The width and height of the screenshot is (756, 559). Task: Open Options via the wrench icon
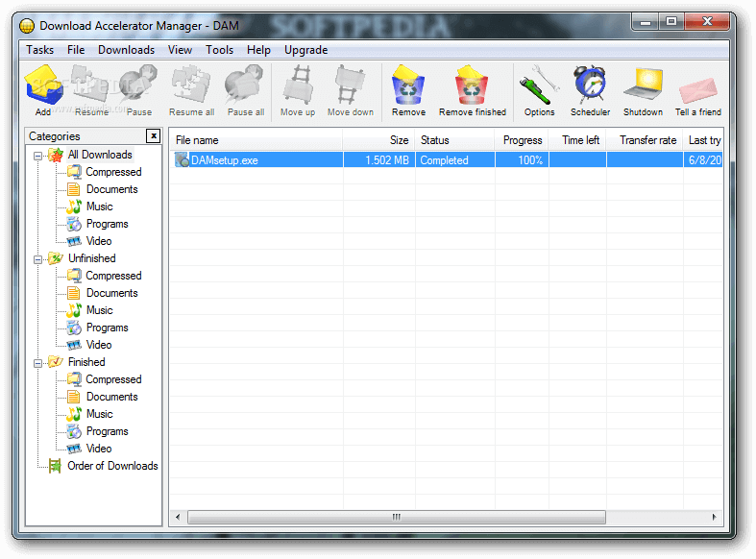(x=539, y=85)
